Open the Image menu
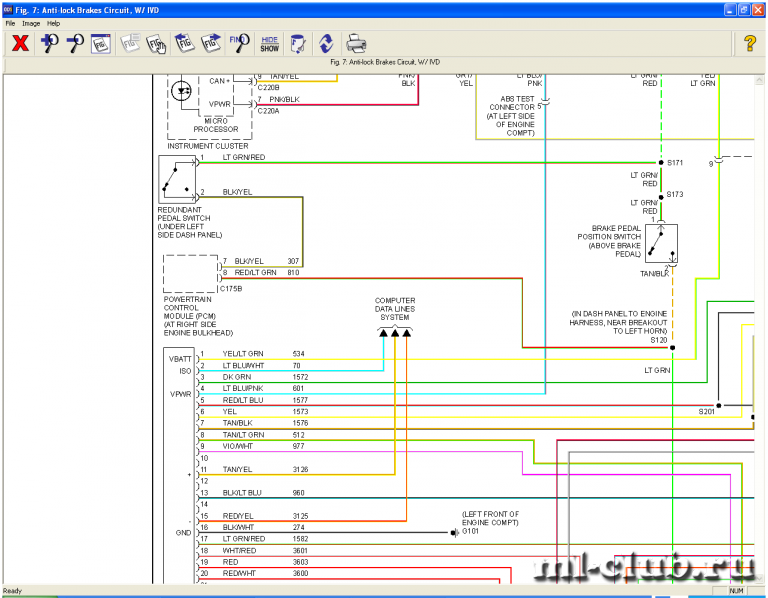Image resolution: width=768 pixels, height=598 pixels. coord(31,23)
